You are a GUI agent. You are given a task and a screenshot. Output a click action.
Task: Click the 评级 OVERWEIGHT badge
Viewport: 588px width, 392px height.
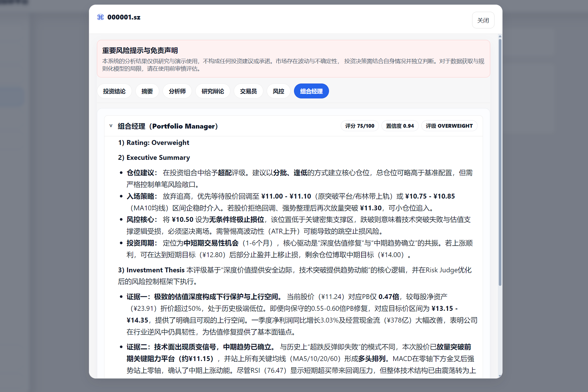[x=449, y=126]
